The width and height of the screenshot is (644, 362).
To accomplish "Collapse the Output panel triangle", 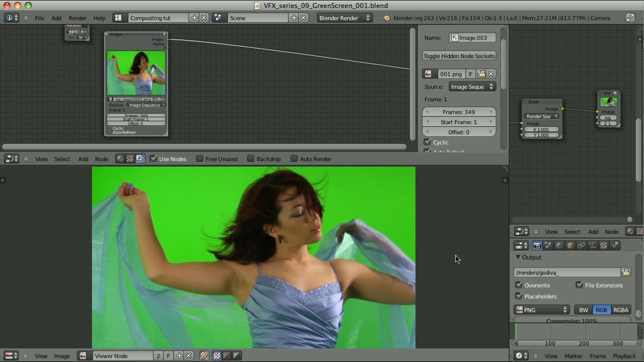I will [518, 257].
